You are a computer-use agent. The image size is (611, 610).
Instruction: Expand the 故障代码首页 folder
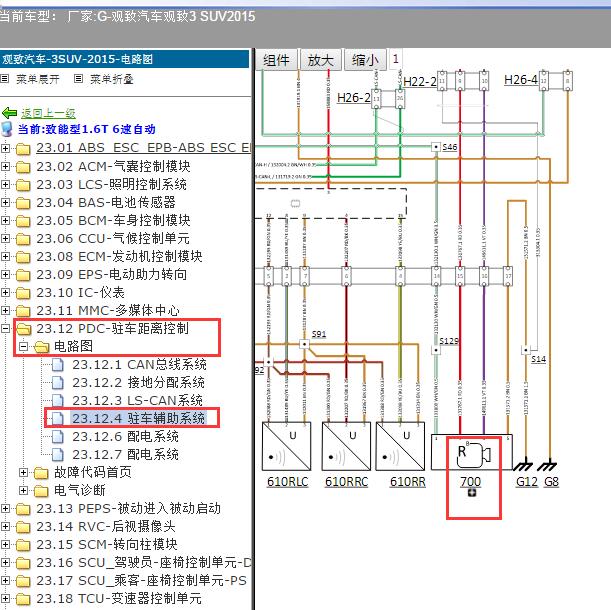(x=23, y=472)
